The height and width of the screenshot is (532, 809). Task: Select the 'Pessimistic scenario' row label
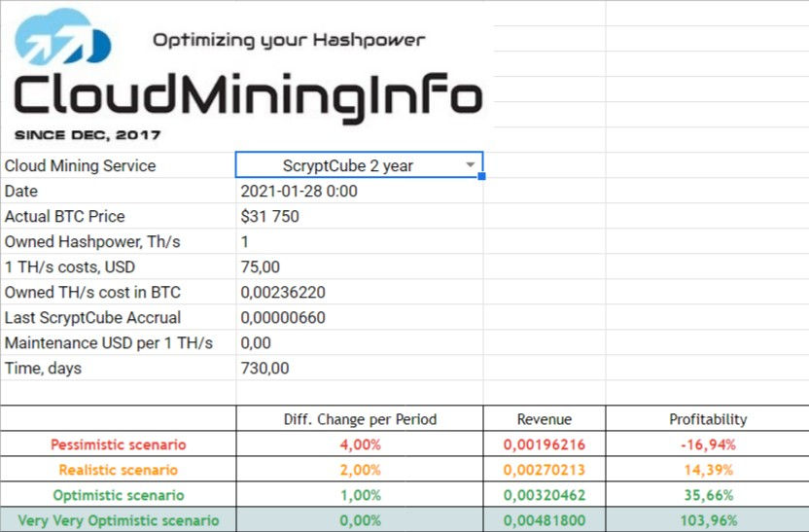pyautogui.click(x=119, y=444)
